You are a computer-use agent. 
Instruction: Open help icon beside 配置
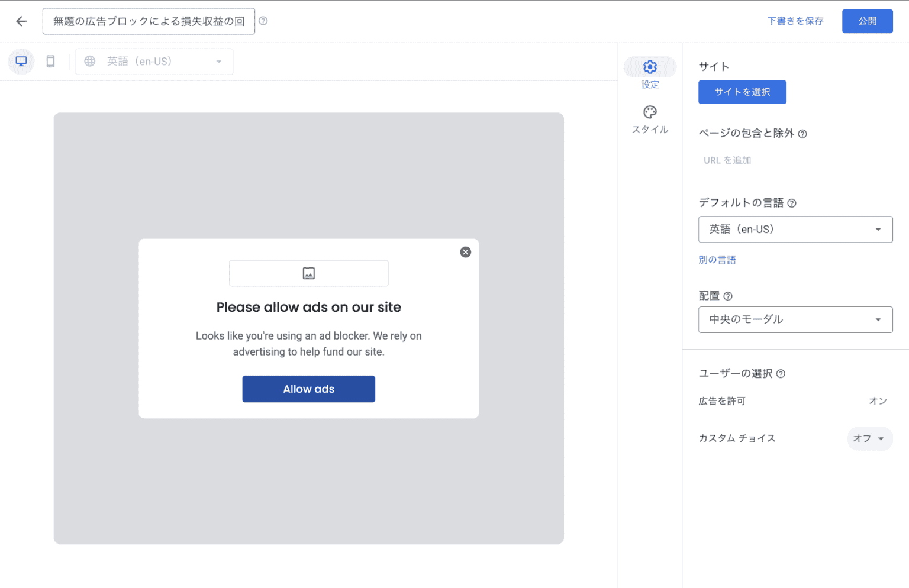(x=728, y=296)
